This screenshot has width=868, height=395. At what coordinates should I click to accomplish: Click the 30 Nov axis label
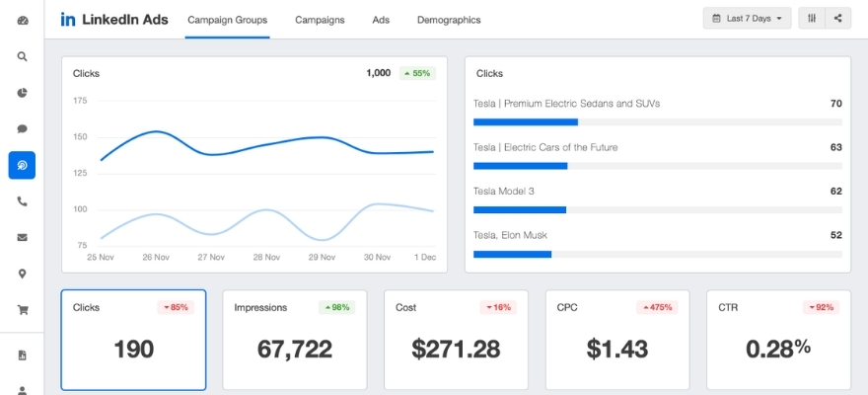pyautogui.click(x=377, y=257)
